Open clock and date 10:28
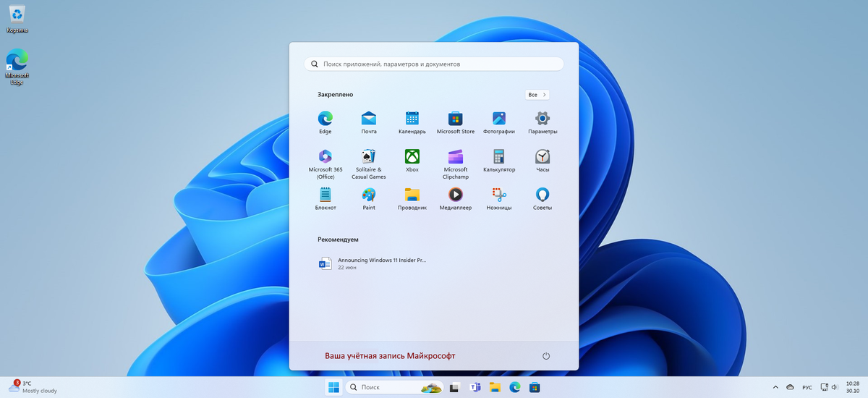 (852, 387)
